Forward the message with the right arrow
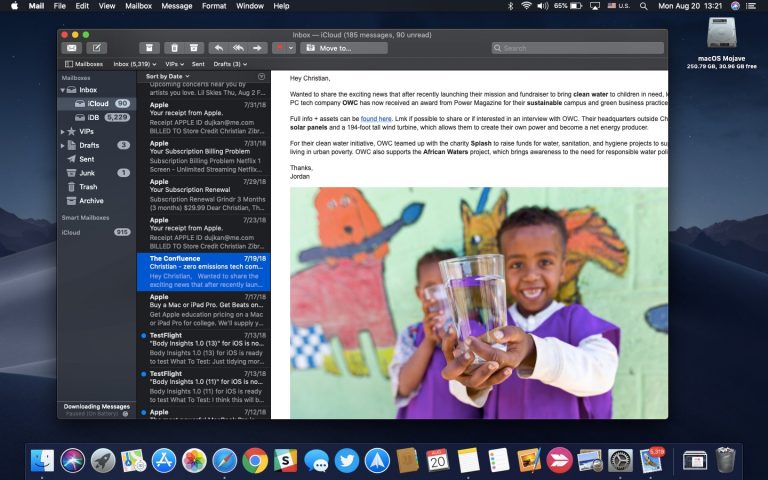 258,48
